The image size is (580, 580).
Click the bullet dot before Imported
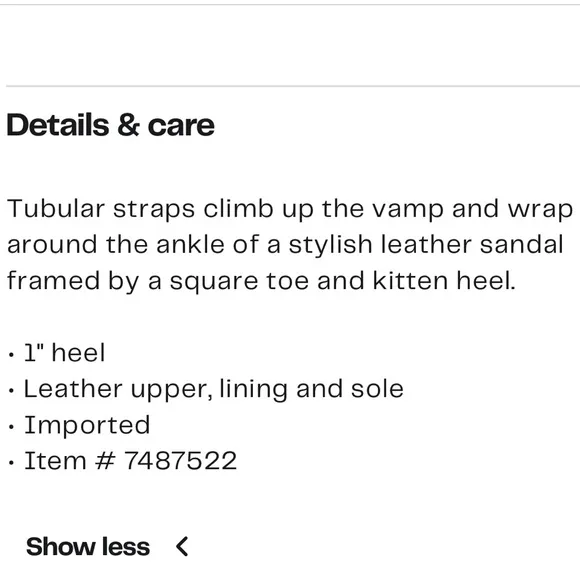pyautogui.click(x=11, y=427)
